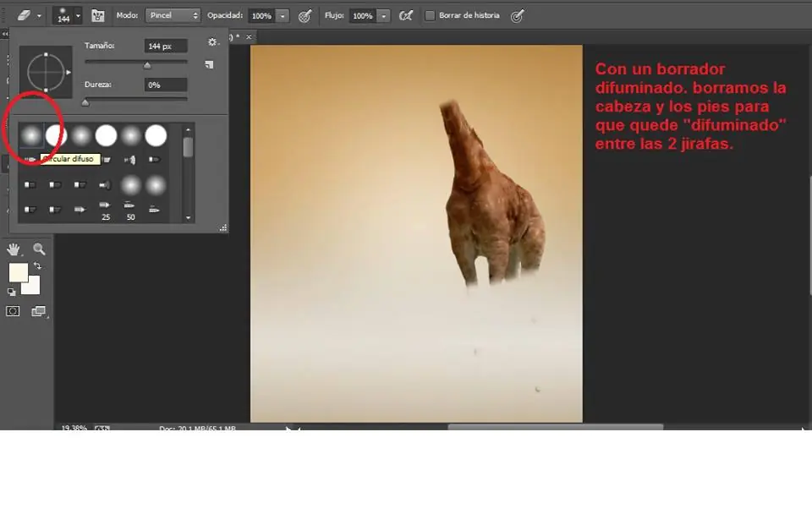Toggle the Brush panel icon
812x525 pixels.
(98, 15)
